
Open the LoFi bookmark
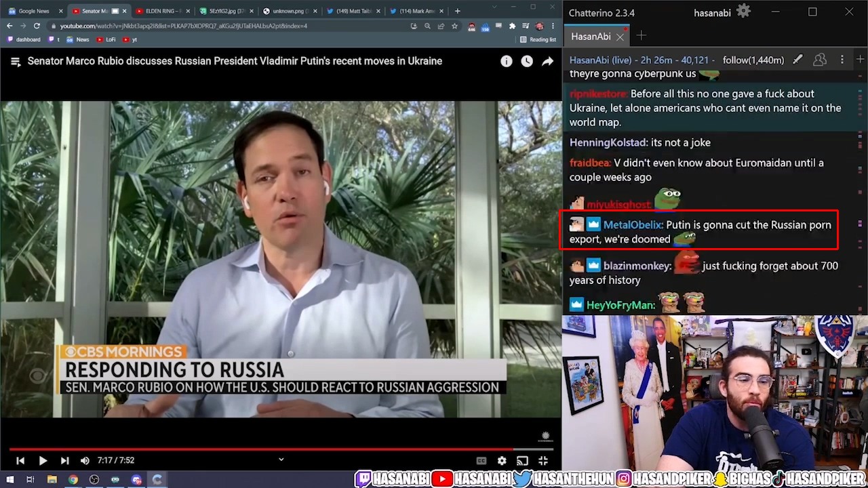pos(106,39)
